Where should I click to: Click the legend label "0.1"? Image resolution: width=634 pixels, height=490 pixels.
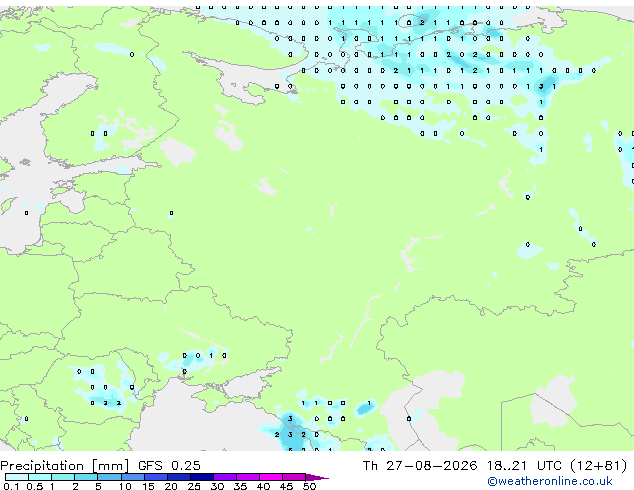pyautogui.click(x=11, y=486)
